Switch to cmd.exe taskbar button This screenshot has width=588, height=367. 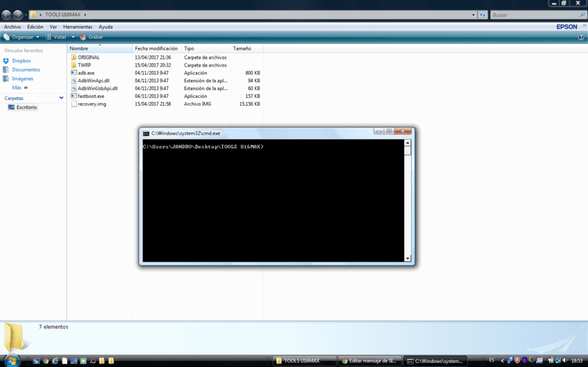pos(435,361)
